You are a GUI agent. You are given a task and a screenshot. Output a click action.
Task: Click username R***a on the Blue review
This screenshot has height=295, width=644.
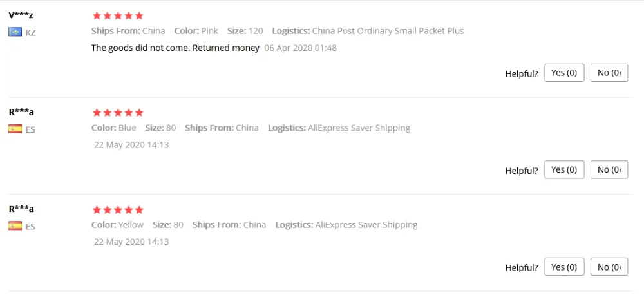coord(21,112)
